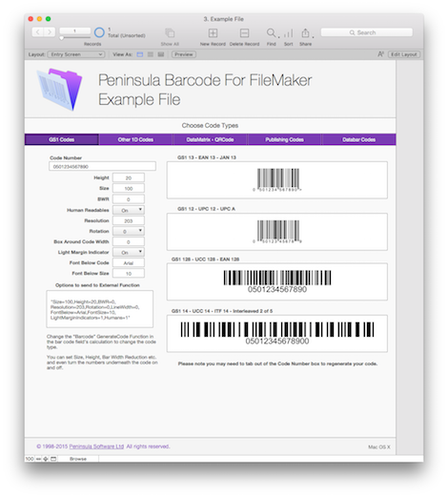Go to the next record arrow
Screen dimensions: 448x497
50,31
